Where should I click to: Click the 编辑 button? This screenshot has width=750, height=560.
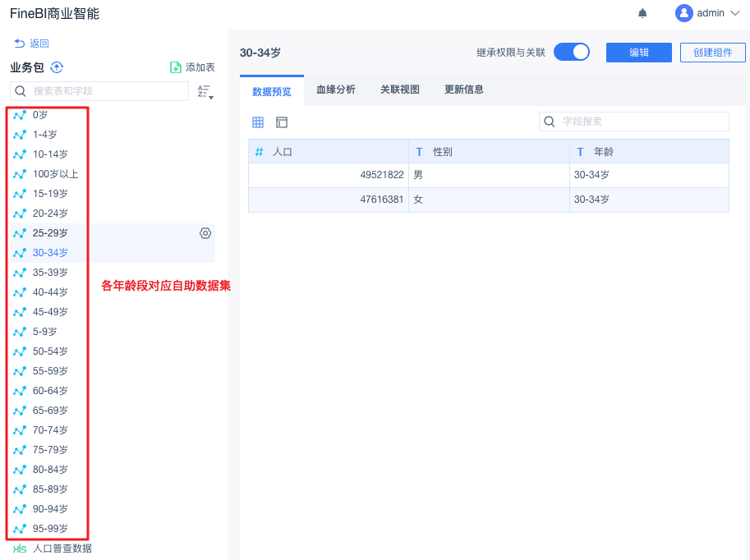coord(639,52)
